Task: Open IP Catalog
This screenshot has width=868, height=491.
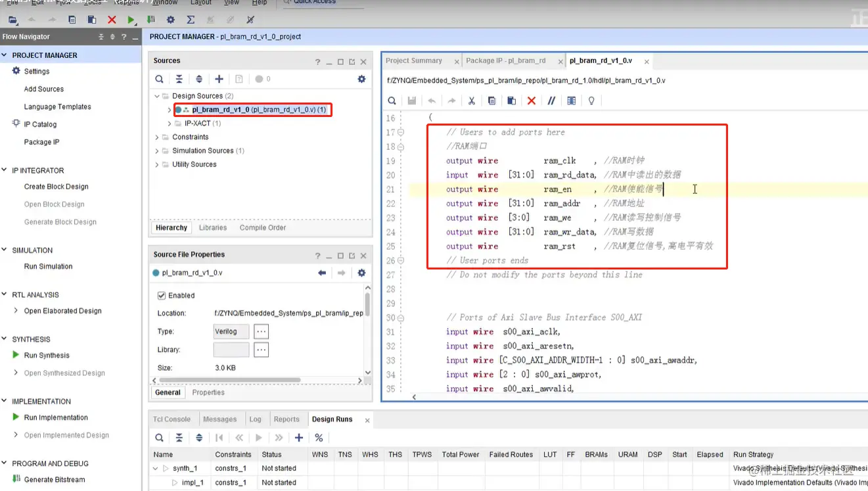Action: point(40,124)
